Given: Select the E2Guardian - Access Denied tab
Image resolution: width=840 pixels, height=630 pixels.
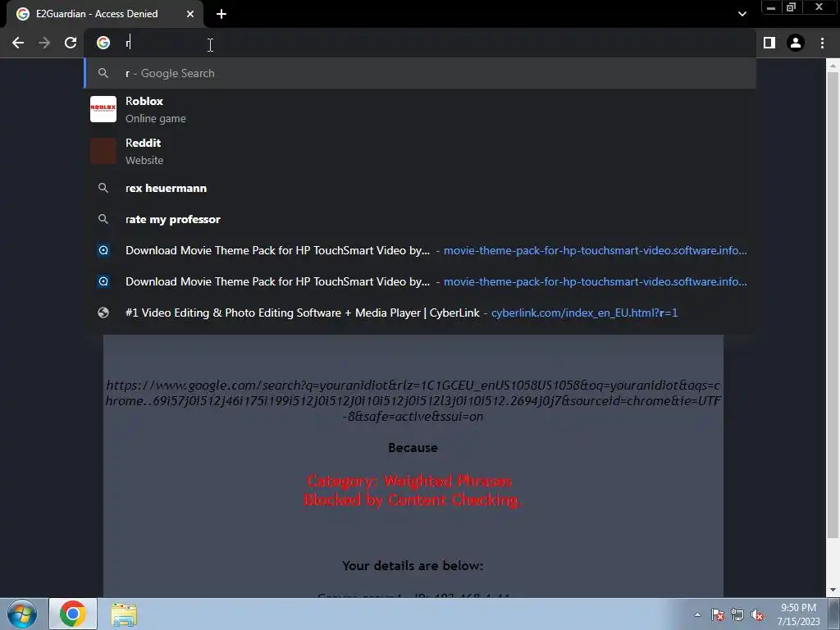Looking at the screenshot, I should click(x=104, y=14).
